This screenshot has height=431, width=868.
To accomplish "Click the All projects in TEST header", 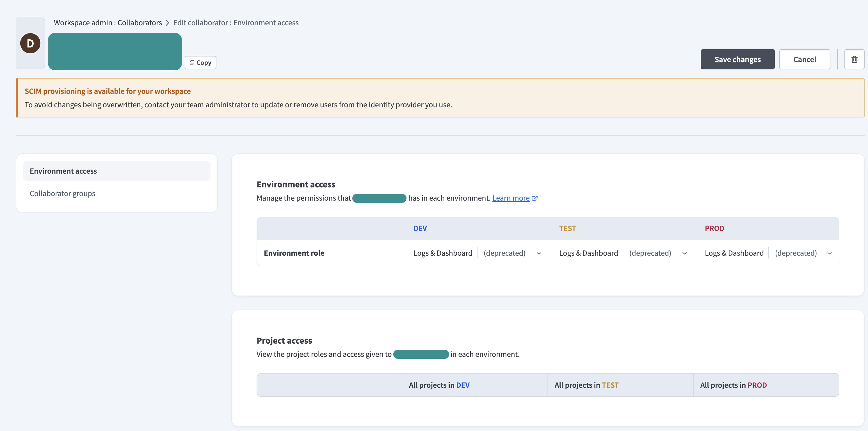I will pyautogui.click(x=586, y=385).
